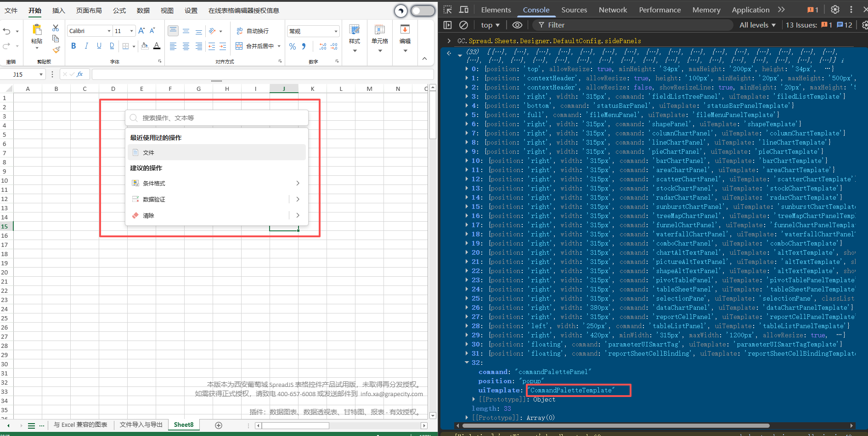
Task: Open the Calibri font family dropdown
Action: click(109, 31)
